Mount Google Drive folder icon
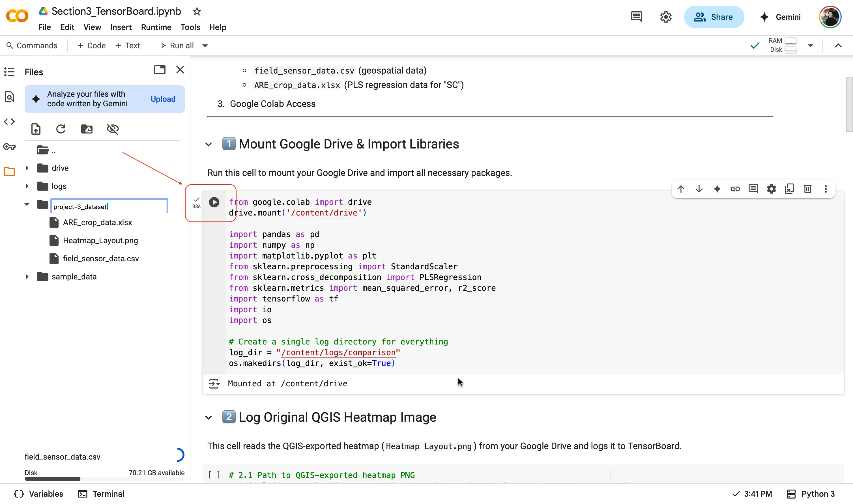This screenshot has height=504, width=853. (87, 129)
